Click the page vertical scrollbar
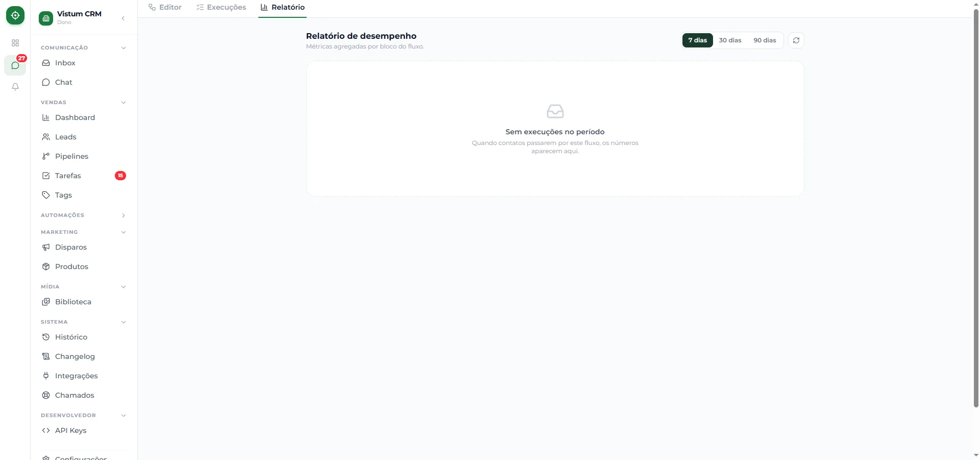This screenshot has height=460, width=980. 976,208
